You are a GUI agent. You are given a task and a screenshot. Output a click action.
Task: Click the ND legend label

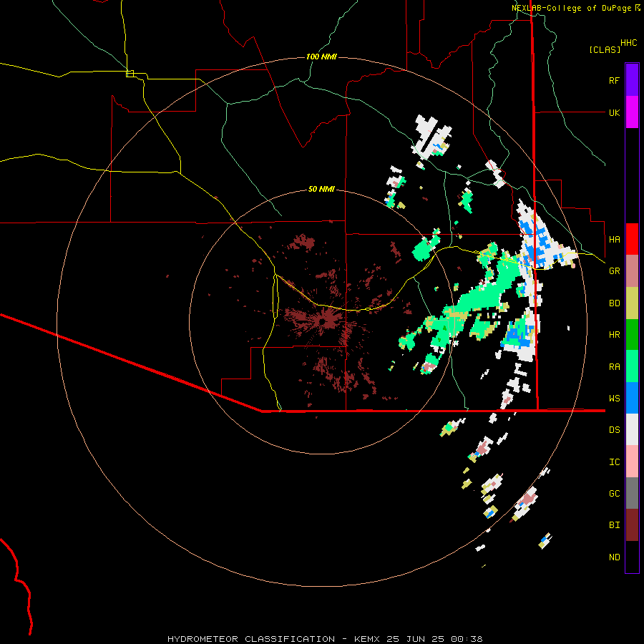pyautogui.click(x=614, y=557)
